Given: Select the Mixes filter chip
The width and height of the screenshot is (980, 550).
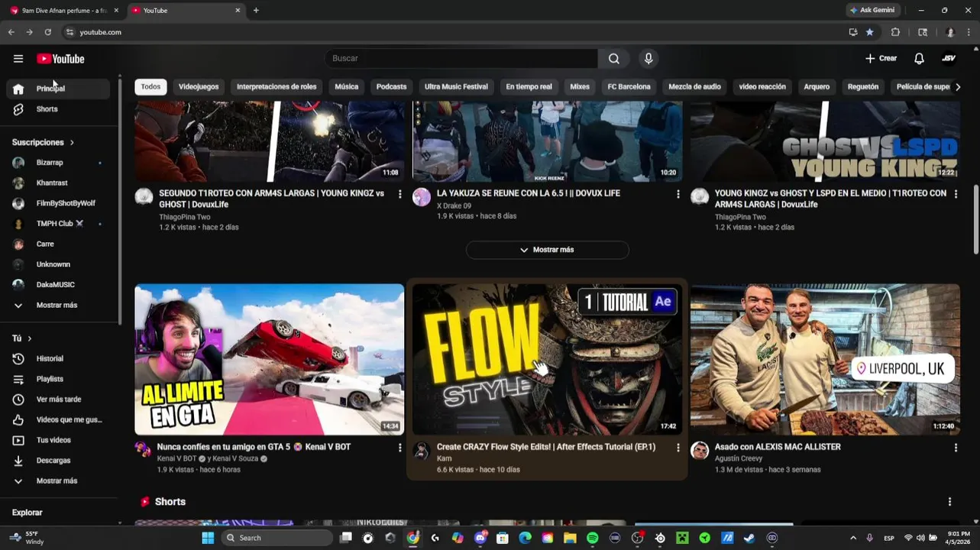Looking at the screenshot, I should 580,87.
